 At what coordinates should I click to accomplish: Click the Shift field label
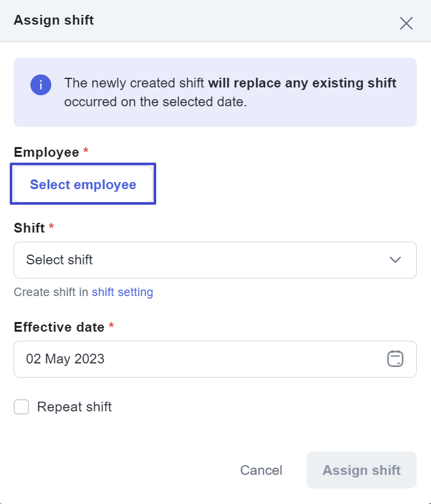[x=29, y=228]
